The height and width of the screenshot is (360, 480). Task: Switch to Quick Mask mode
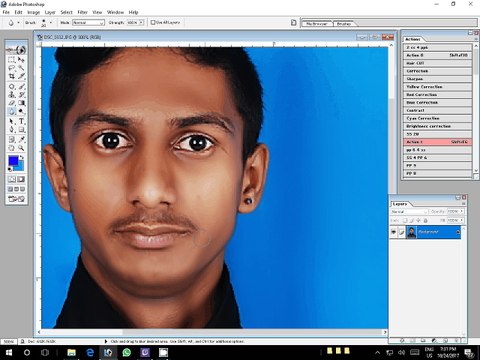pyautogui.click(x=21, y=180)
